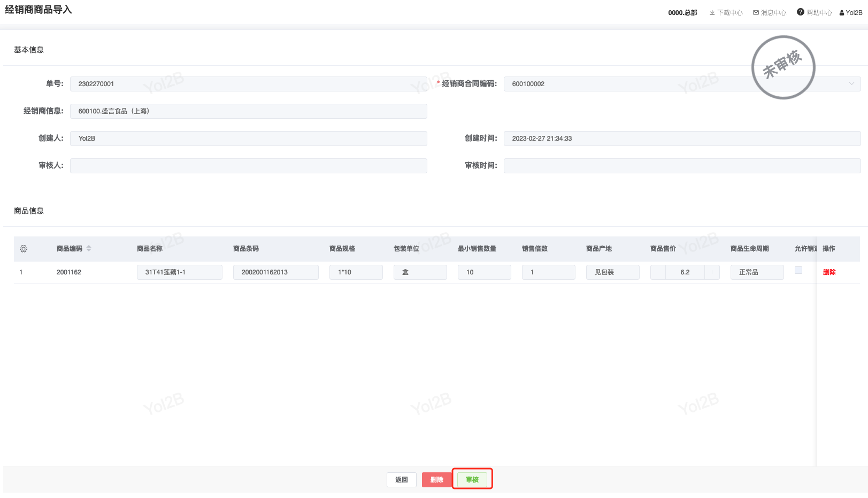Click 商品生命周期 field 正常品
Image resolution: width=868 pixels, height=498 pixels.
coord(757,272)
